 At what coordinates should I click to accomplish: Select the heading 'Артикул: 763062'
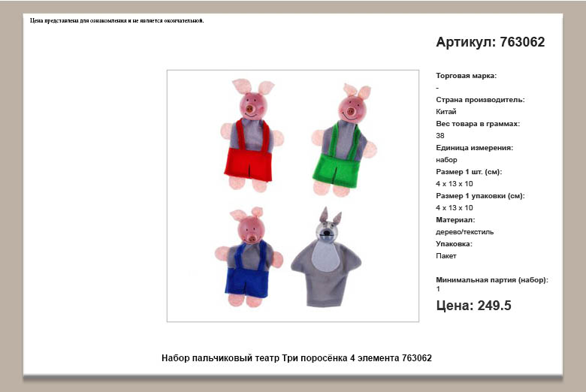click(x=491, y=42)
